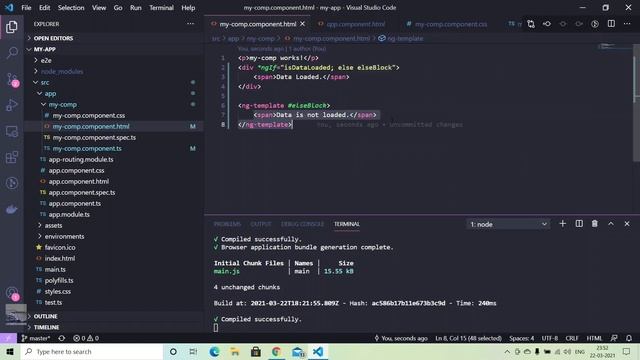This screenshot has height=360, width=640.
Task: Open Microsoft Store from taskbar
Action: (256, 351)
